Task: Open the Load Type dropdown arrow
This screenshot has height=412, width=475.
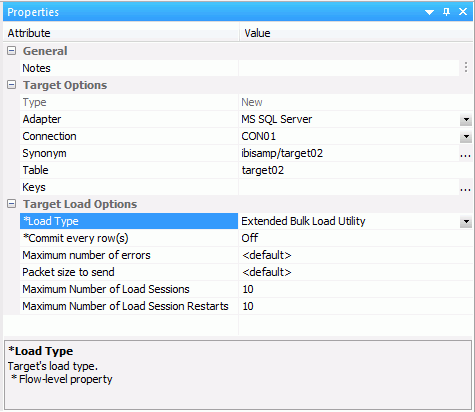Action: coord(466,222)
